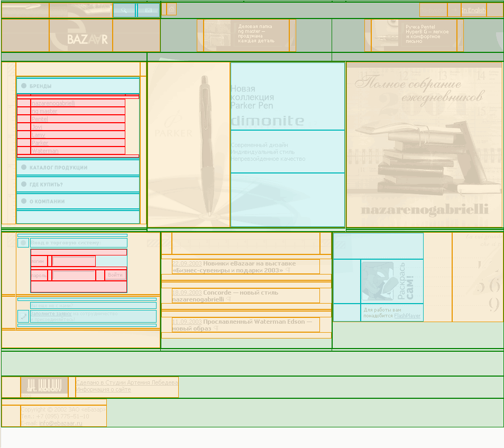Follow the Заполните заявку link
This screenshot has height=448, width=504.
(51, 314)
